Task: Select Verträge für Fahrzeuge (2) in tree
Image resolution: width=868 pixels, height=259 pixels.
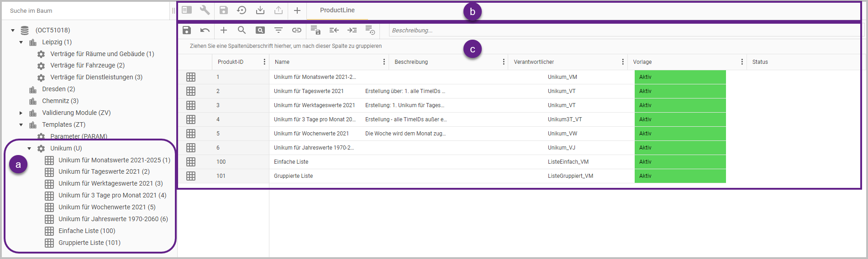Action: (x=87, y=65)
